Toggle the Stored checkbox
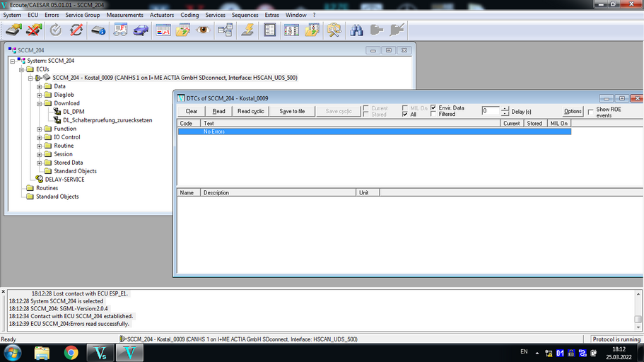The width and height of the screenshot is (644, 362). [x=366, y=115]
